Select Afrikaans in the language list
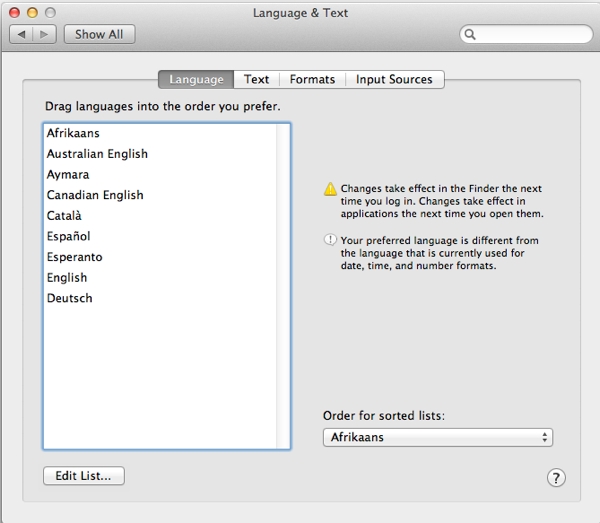 [x=160, y=133]
